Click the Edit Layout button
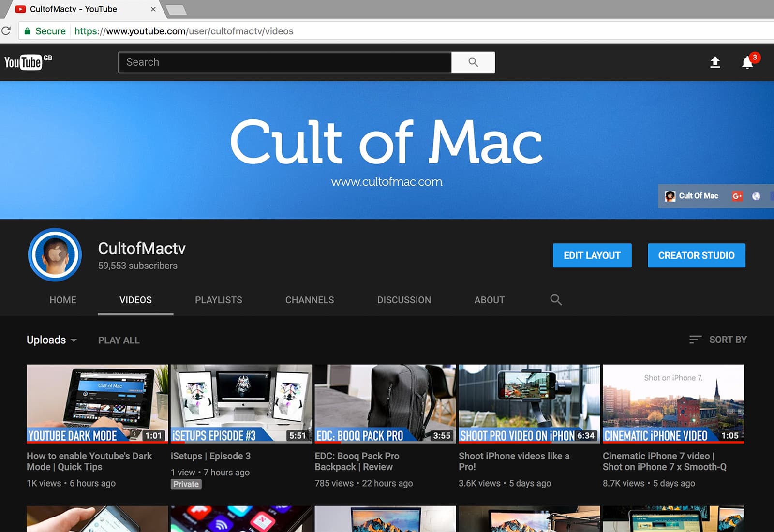Viewport: 774px width, 532px height. 592,255
